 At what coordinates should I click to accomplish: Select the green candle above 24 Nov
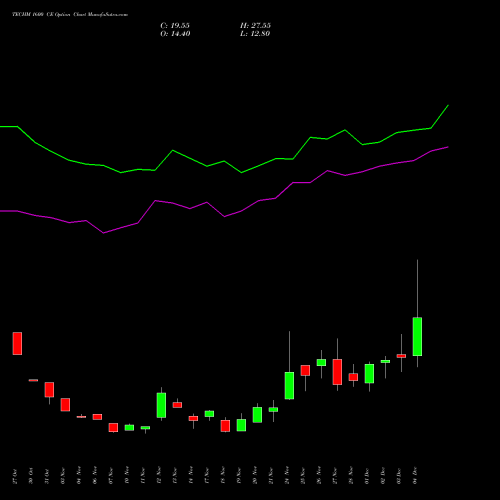(289, 386)
